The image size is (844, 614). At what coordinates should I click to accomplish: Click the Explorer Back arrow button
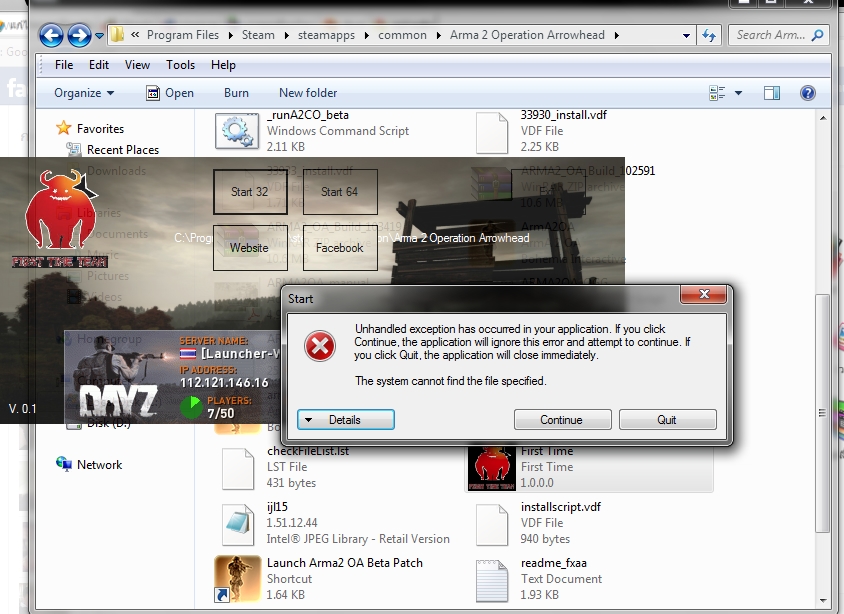pos(51,36)
